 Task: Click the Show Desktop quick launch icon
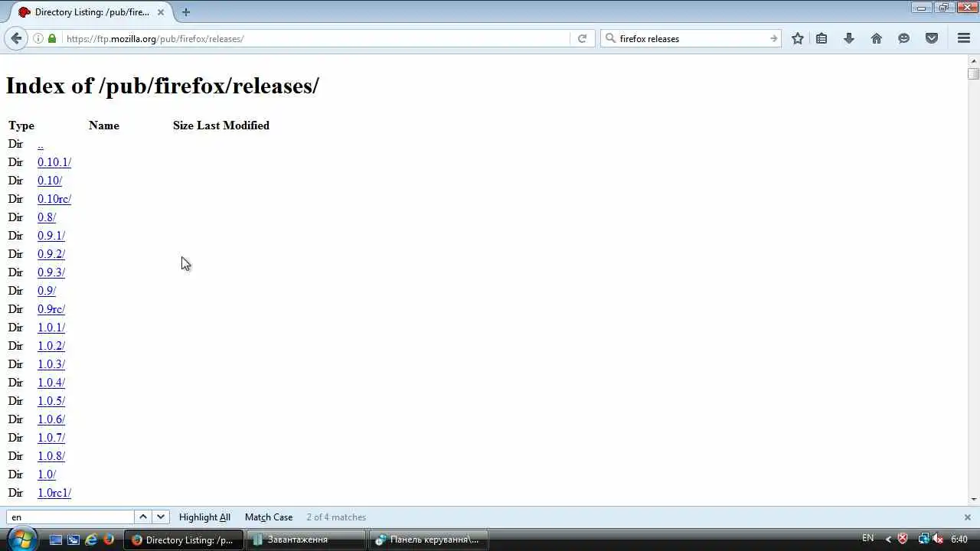(56, 540)
